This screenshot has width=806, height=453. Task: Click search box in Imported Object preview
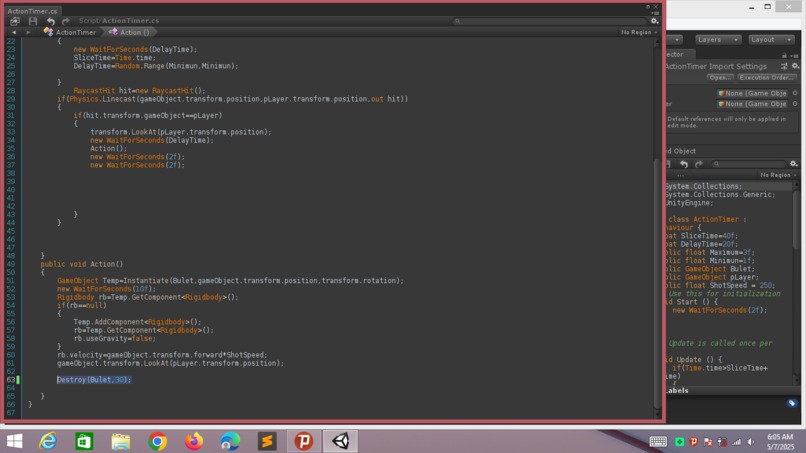tap(748, 164)
